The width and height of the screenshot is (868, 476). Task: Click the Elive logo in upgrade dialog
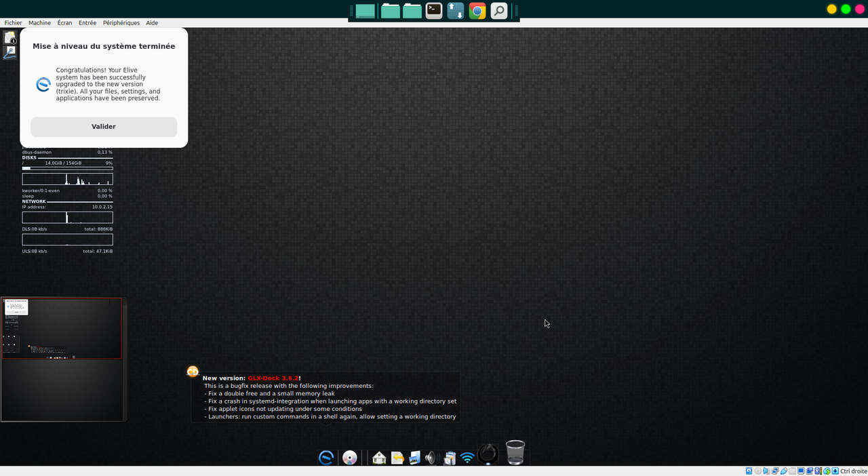pyautogui.click(x=43, y=85)
